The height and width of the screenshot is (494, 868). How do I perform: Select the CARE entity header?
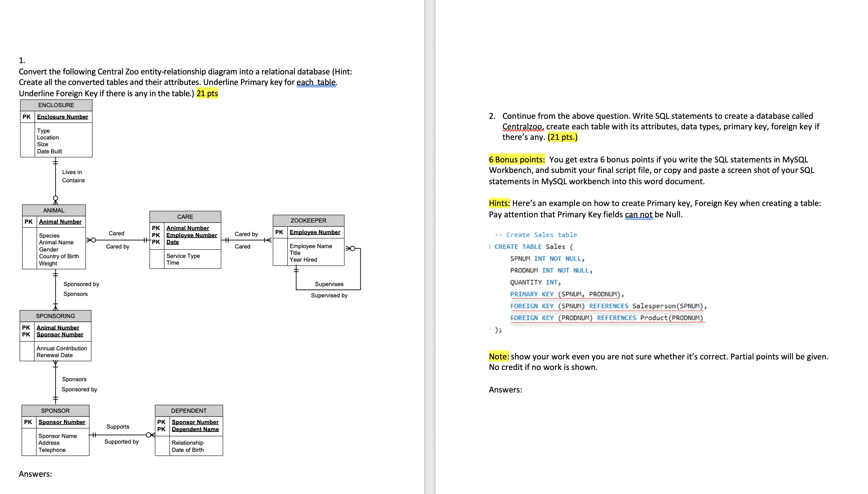pyautogui.click(x=185, y=217)
